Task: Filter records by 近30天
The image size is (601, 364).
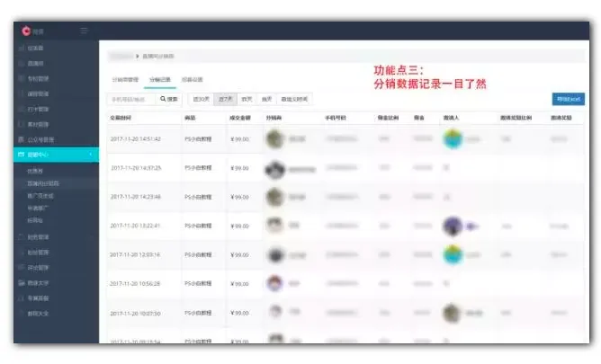Action: coord(201,99)
